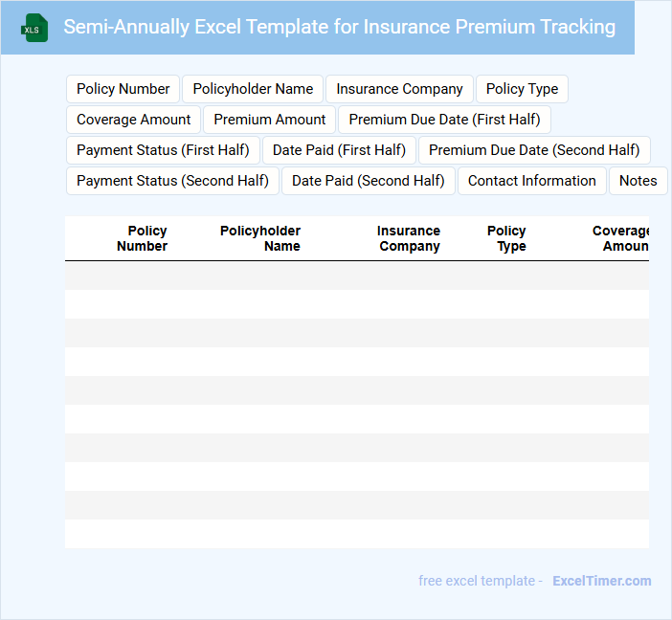Click Payment Status (Second Half) tag

pos(172,181)
